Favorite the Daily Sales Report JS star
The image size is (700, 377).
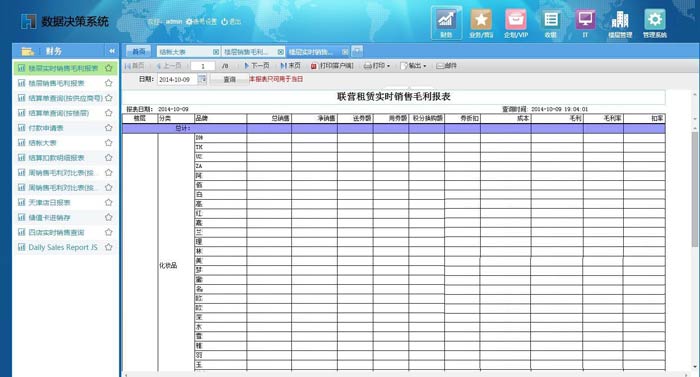click(108, 247)
